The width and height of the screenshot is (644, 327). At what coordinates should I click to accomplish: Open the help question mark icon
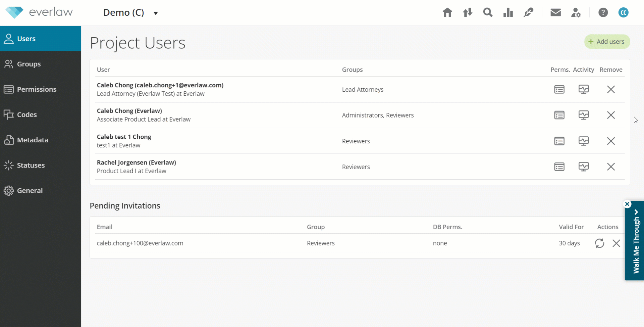(x=603, y=13)
